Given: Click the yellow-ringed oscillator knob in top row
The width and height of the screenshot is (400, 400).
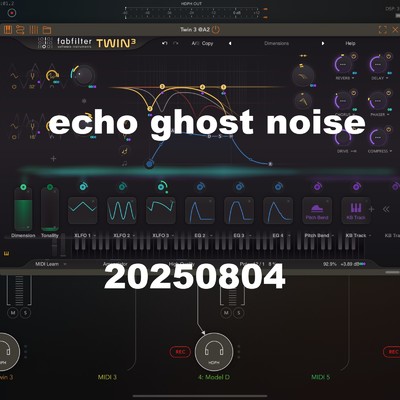Looking at the screenshot, I should [x=52, y=76].
